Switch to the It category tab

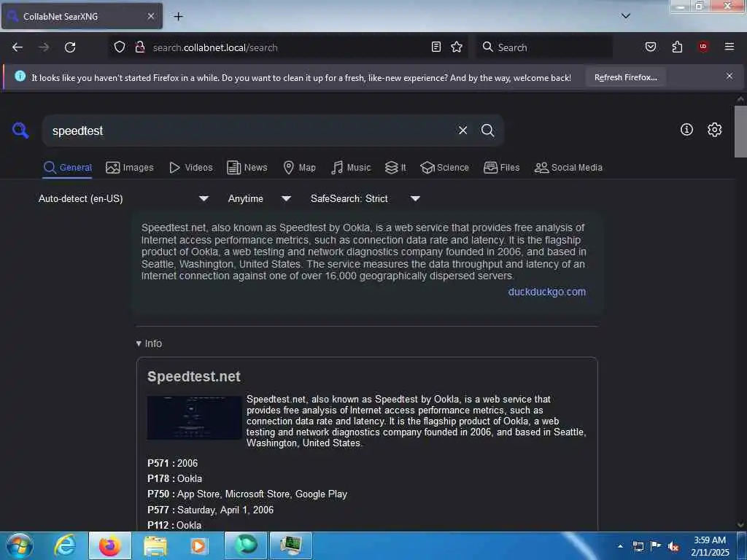point(395,168)
